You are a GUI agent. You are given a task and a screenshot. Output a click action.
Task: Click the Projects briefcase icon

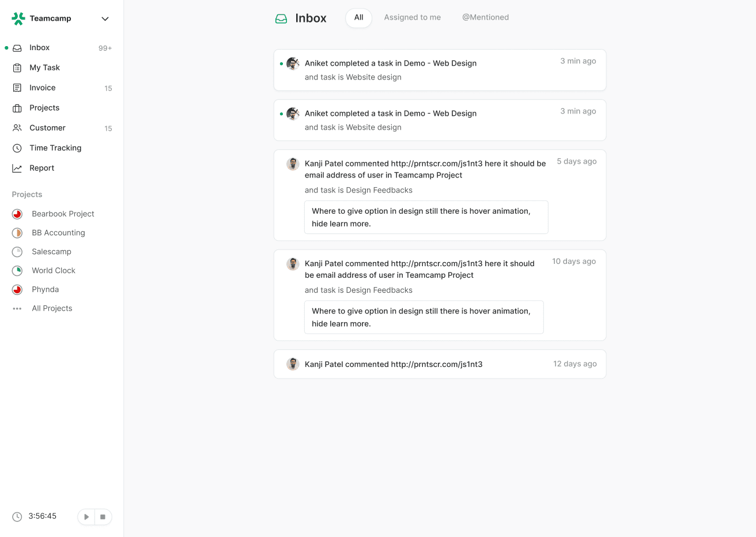(17, 108)
